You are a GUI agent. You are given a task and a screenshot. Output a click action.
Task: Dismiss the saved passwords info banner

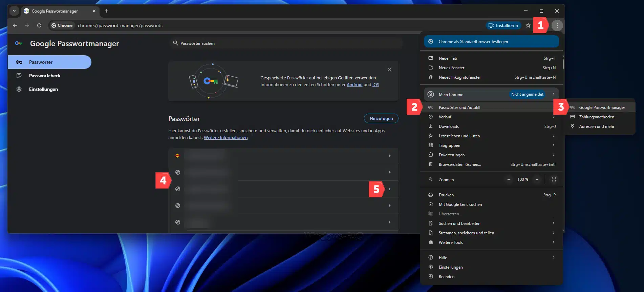tap(389, 70)
